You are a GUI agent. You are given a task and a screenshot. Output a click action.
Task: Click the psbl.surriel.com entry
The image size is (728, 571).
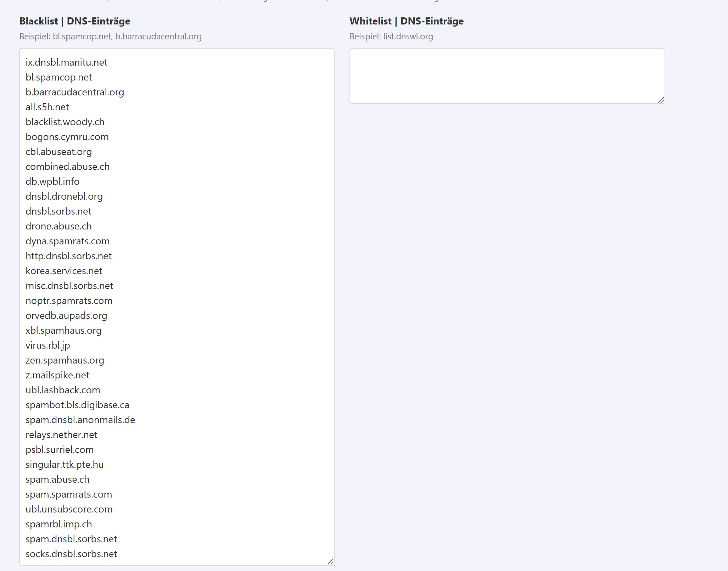click(60, 450)
